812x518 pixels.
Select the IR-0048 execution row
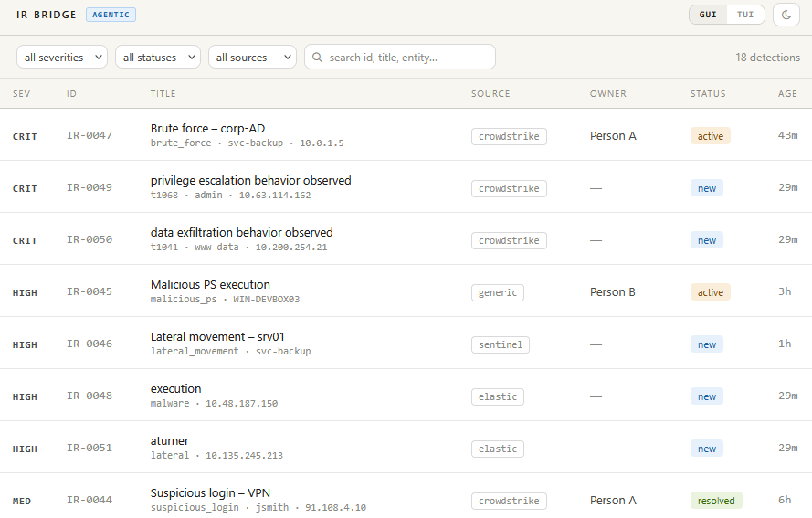406,396
